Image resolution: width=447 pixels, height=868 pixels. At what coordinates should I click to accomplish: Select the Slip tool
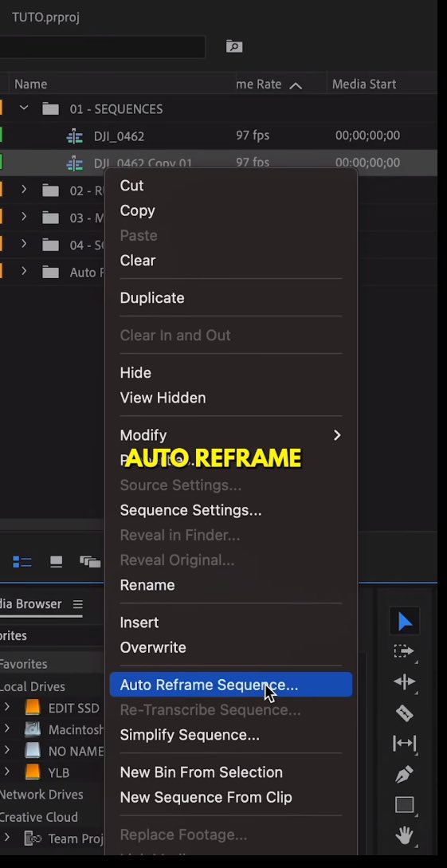tap(405, 744)
